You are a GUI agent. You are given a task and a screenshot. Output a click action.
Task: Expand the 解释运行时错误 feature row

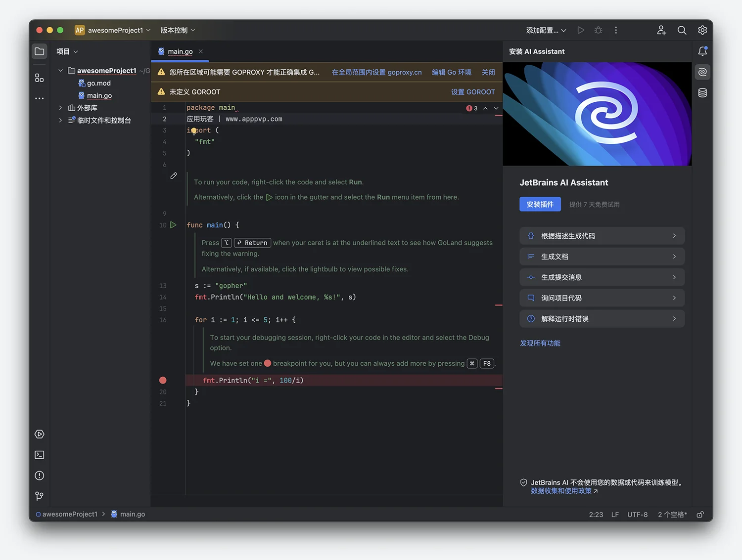602,319
